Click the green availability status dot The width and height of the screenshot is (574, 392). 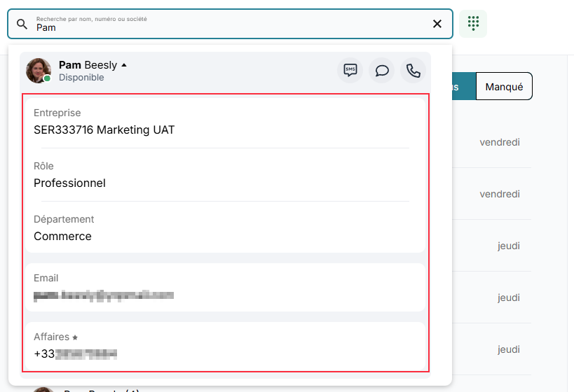48,79
